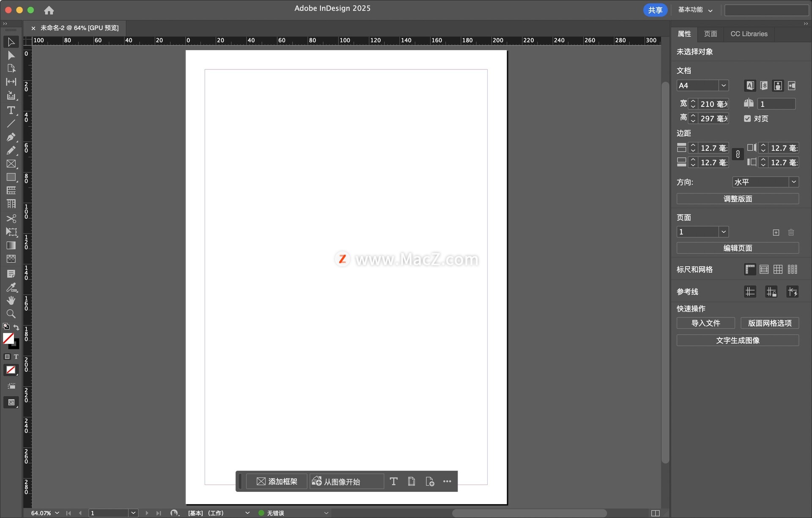Select the Direct Selection tool
The image size is (812, 518).
click(x=11, y=55)
